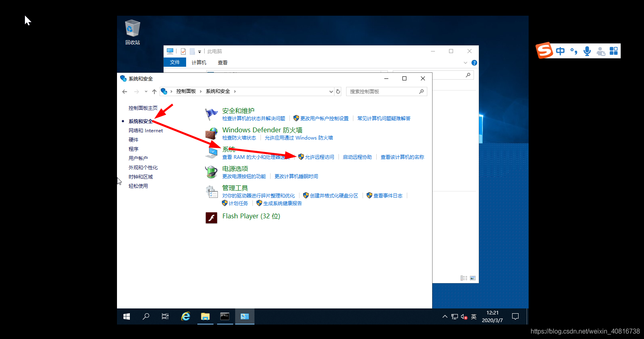Open the 文件 menu tab
The height and width of the screenshot is (339, 644).
(x=175, y=62)
